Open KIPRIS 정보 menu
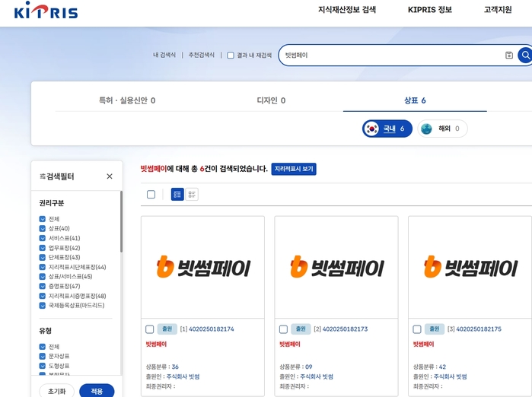The width and height of the screenshot is (532, 397). click(430, 9)
